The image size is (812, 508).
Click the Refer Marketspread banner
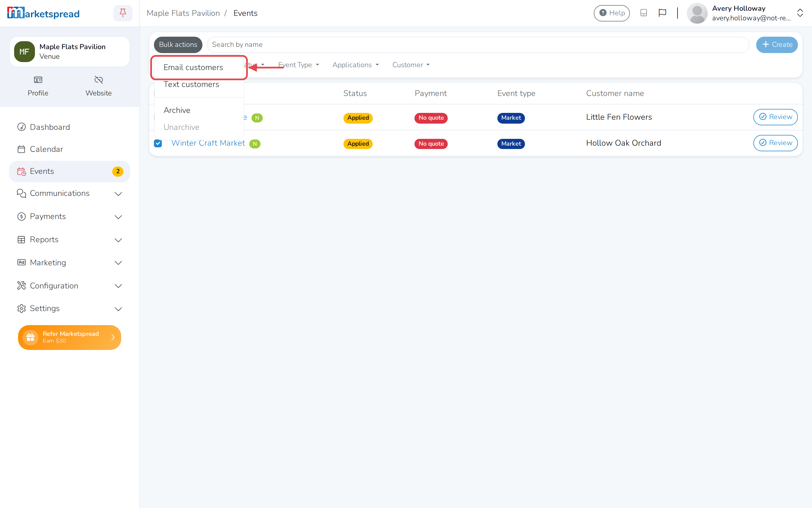point(69,337)
